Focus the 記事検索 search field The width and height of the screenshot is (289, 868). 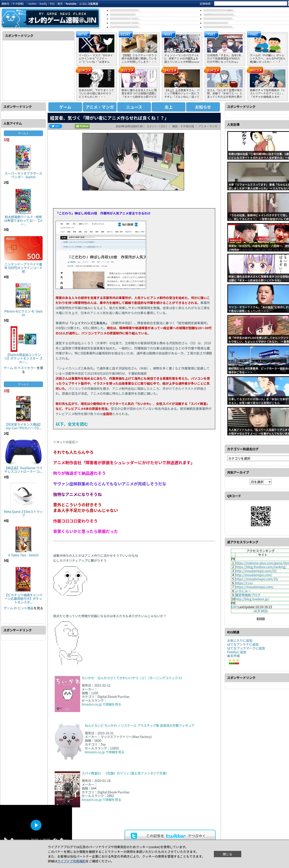pos(251,4)
